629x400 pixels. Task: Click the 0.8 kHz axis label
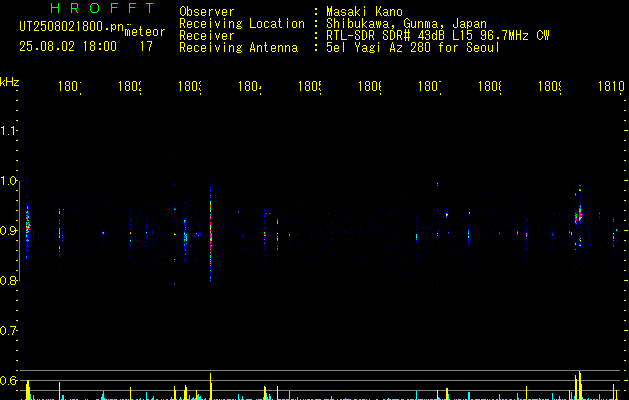point(8,280)
